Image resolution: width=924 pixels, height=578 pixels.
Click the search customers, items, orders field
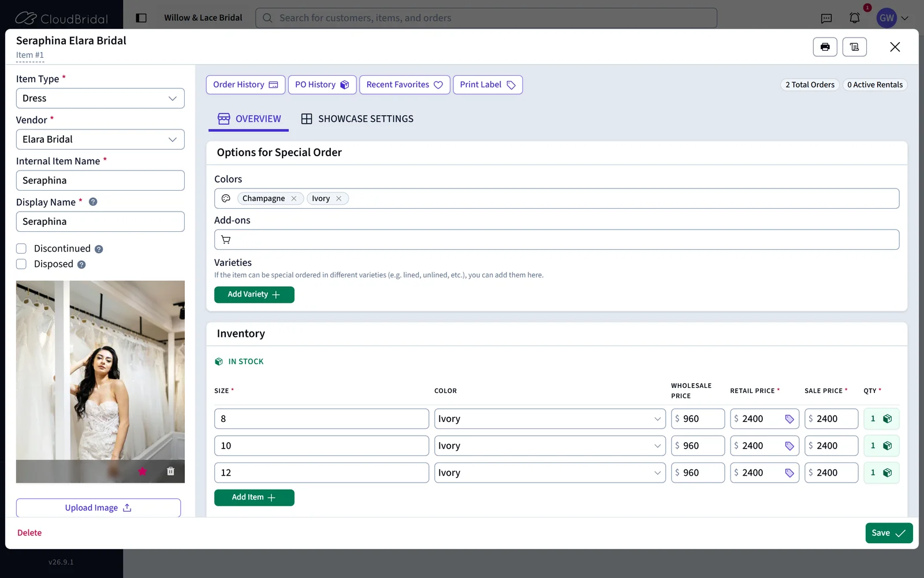486,18
